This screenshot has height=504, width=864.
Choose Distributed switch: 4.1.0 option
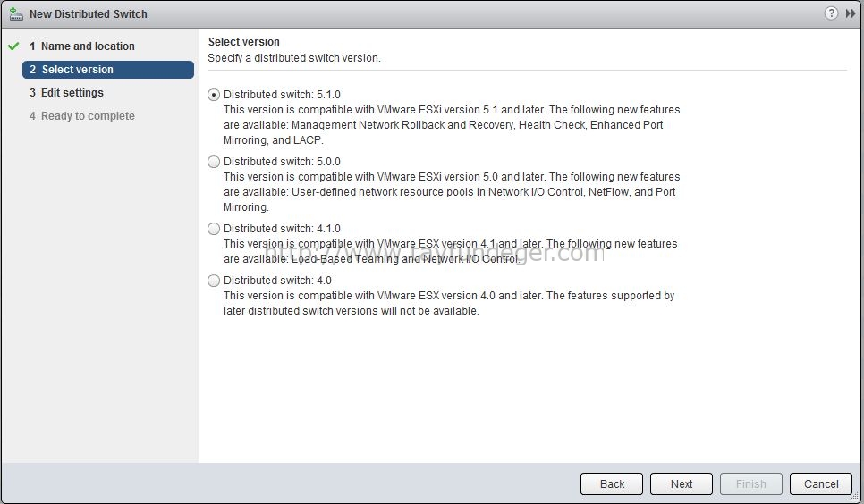click(213, 229)
